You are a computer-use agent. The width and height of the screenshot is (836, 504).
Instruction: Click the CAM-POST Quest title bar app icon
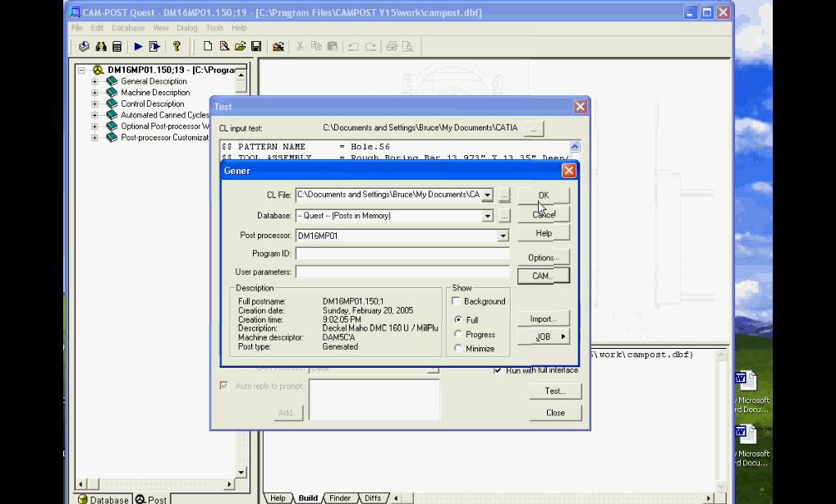tap(76, 12)
